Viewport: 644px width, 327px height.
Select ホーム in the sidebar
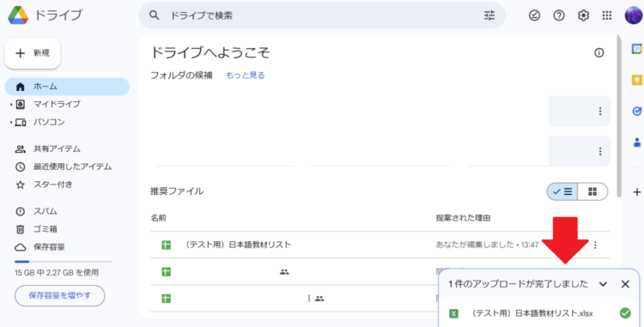click(x=67, y=87)
